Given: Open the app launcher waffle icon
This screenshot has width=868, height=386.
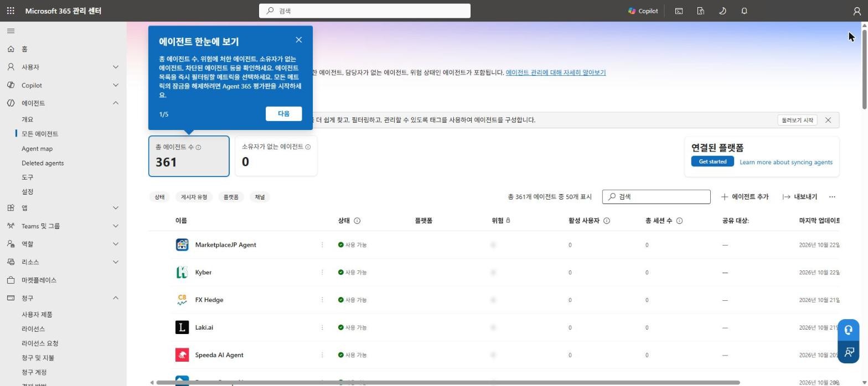Looking at the screenshot, I should 11,11.
